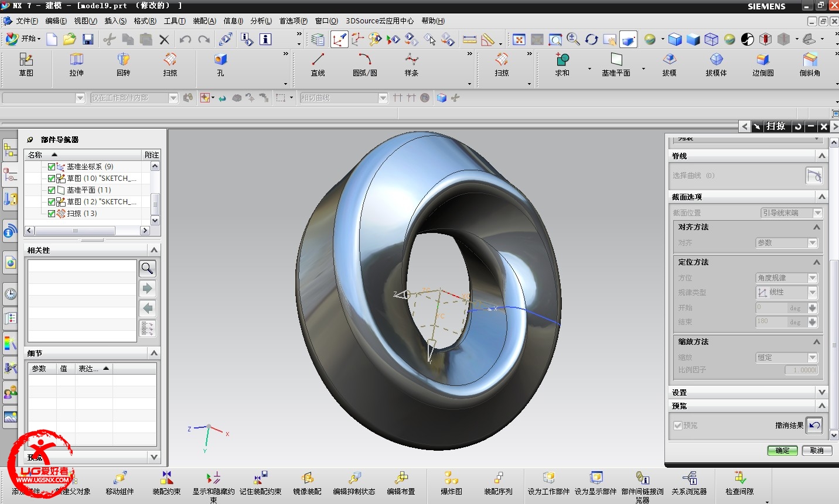Open the 方位 orientation dropdown
839x504 pixels.
[x=786, y=278]
